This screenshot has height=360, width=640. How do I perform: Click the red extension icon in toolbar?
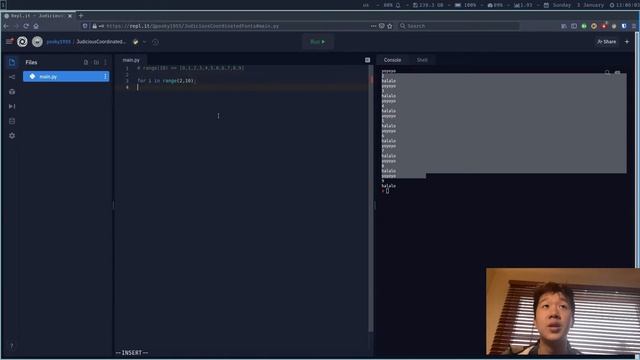click(x=604, y=26)
